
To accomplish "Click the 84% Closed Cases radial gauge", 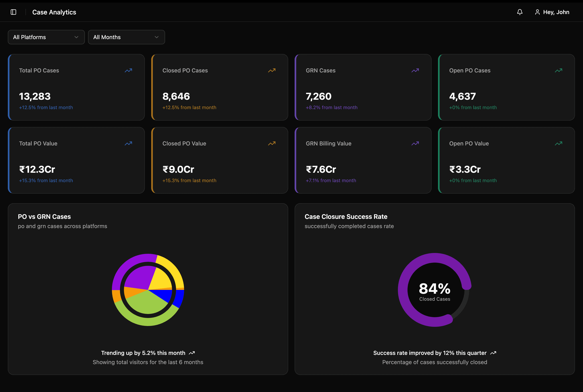I will [x=435, y=290].
